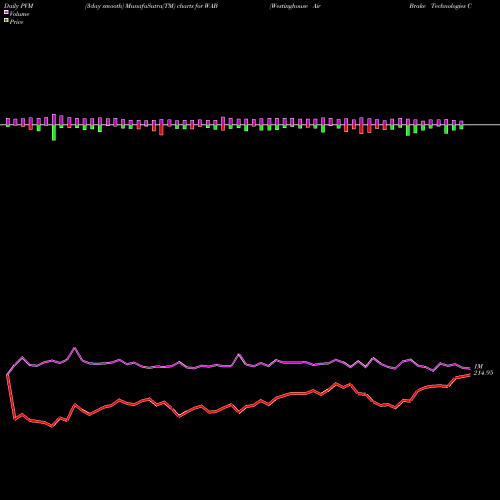500x500 pixels.
Task: Select the Volume legend label
Action: pyautogui.click(x=19, y=14)
